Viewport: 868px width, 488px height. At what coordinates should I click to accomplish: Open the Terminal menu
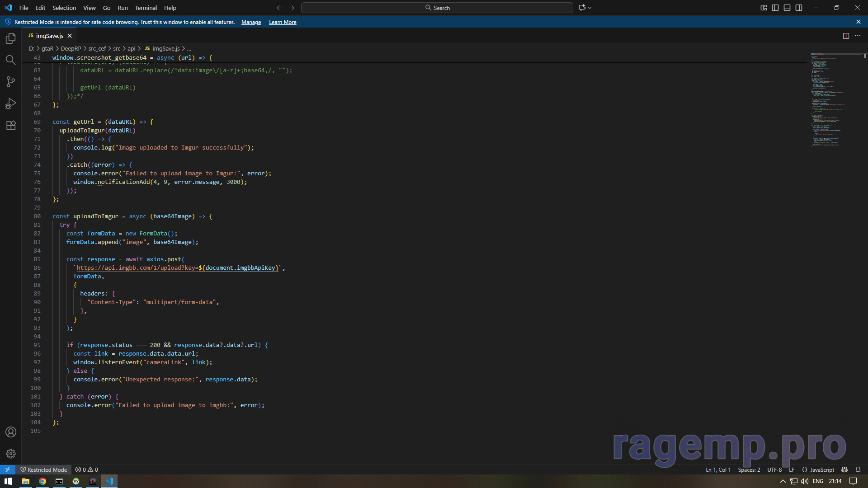coord(146,8)
